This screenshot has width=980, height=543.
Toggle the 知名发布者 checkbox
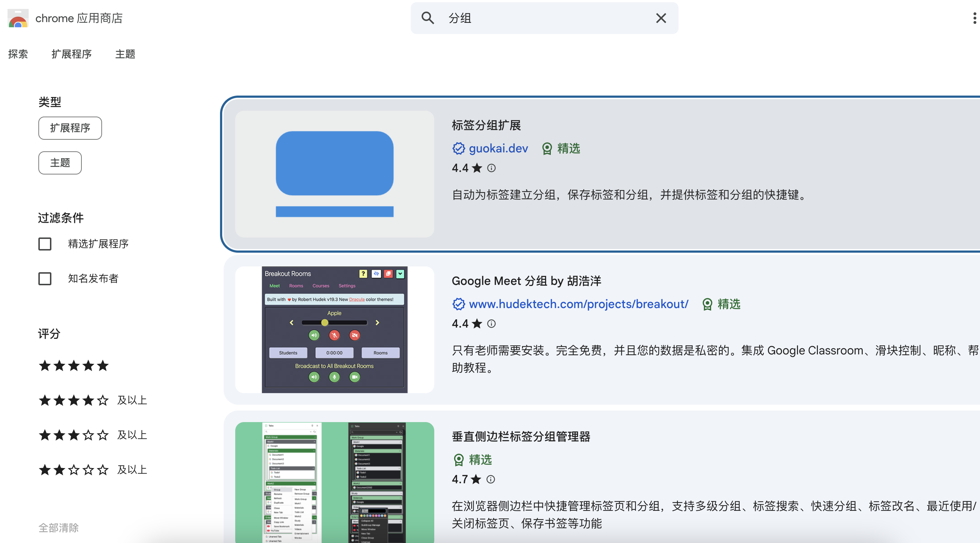coord(45,278)
